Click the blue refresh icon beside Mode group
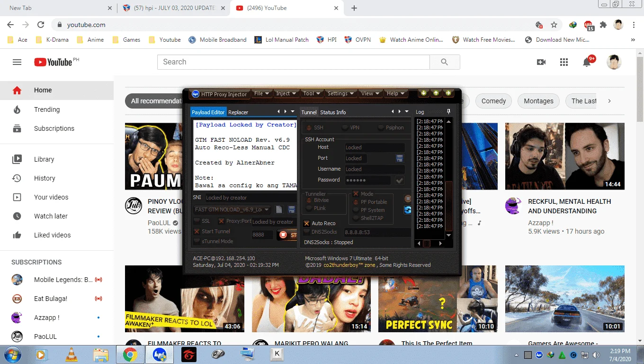Screen dimensions: 644x364 (x=408, y=210)
